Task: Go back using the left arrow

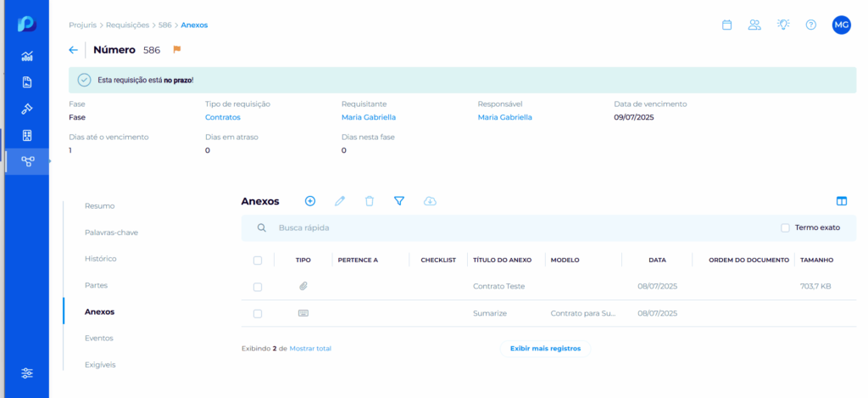Action: point(74,50)
